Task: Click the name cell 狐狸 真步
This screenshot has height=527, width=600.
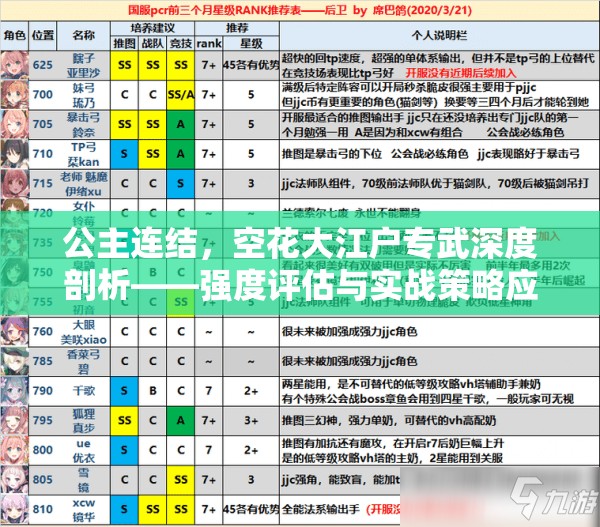Action: 83,421
